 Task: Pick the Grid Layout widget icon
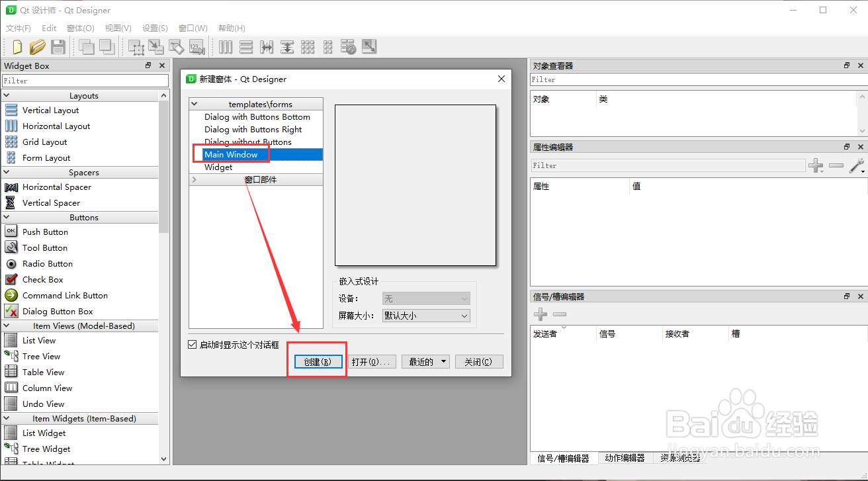pos(11,142)
